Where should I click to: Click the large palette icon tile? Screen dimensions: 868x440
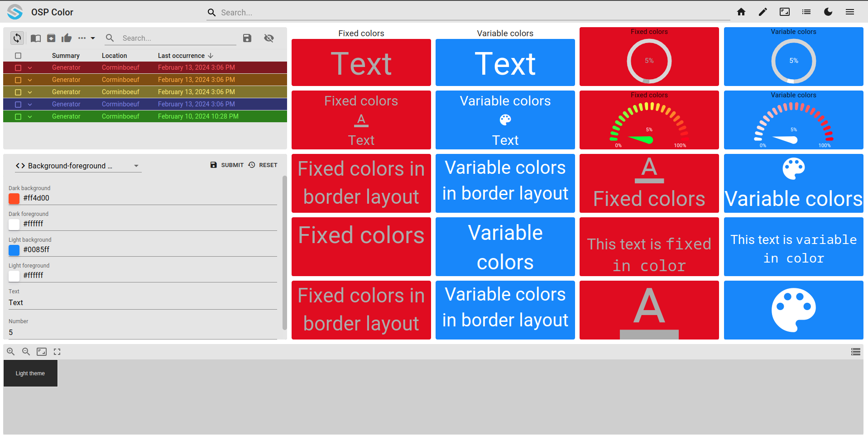[793, 310]
